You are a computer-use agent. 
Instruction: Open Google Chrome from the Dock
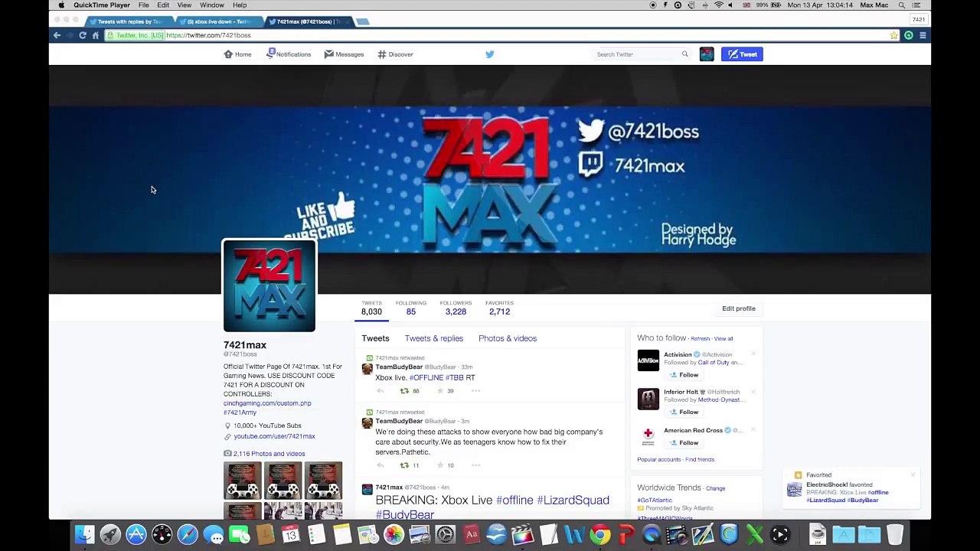(x=599, y=534)
